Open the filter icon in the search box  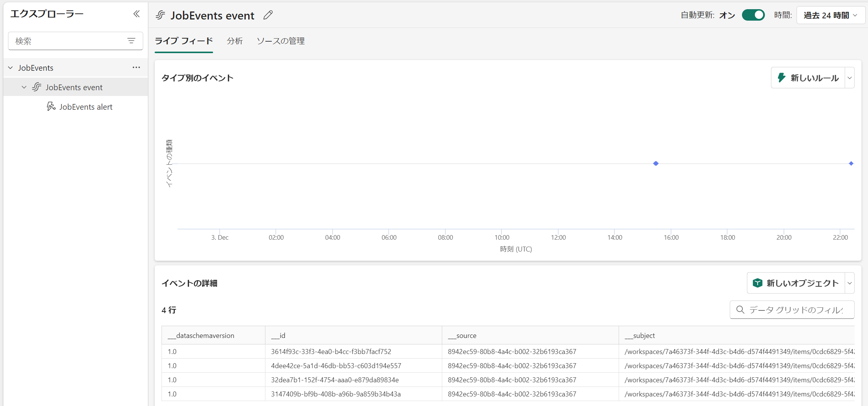click(x=131, y=41)
